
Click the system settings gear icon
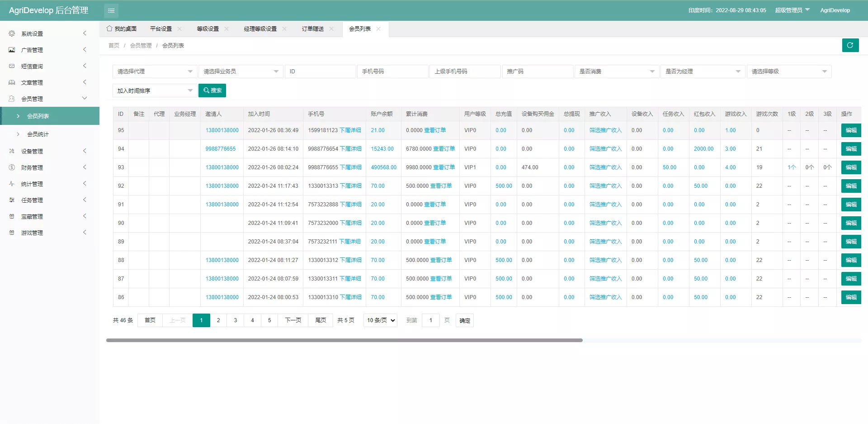click(x=12, y=33)
